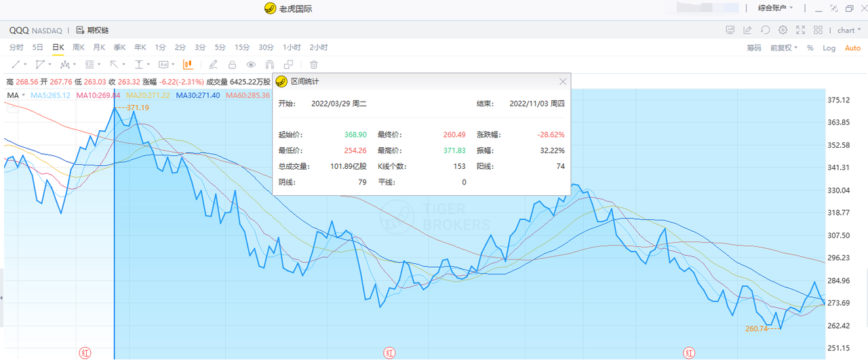Click the chart presentation monitor icon

pyautogui.click(x=730, y=30)
